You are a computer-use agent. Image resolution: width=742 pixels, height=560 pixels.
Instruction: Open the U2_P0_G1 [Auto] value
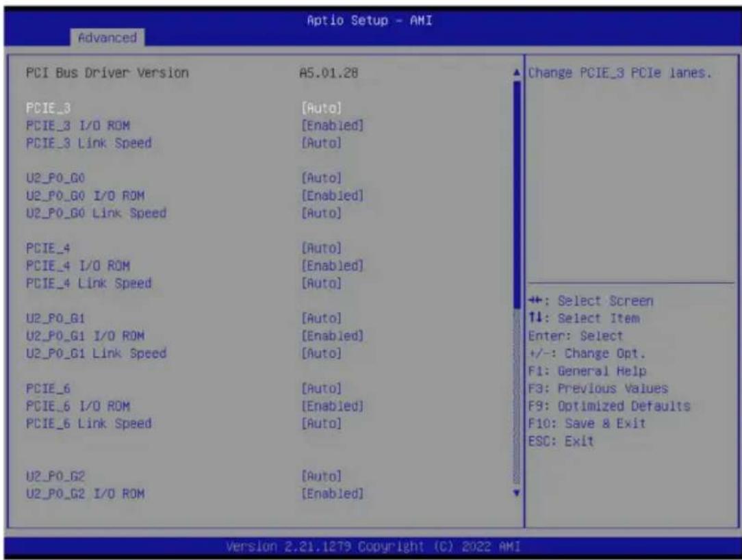click(x=321, y=318)
